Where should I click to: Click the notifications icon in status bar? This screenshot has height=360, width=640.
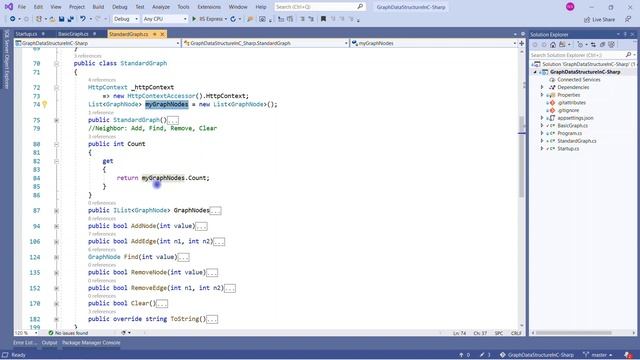629,355
